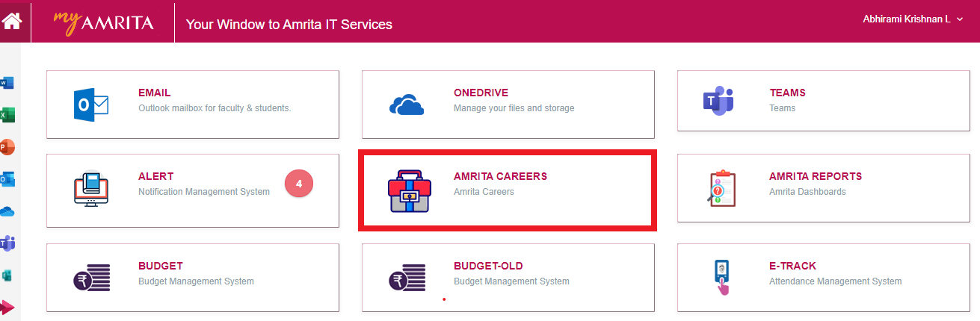980x321 pixels.
Task: Click the ALERT notification badge showing 4
Action: pyautogui.click(x=299, y=183)
